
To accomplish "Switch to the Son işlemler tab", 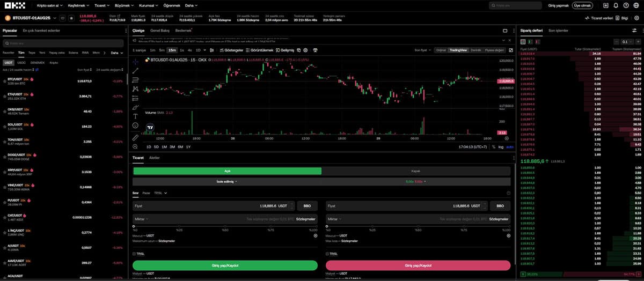I will (558, 31).
